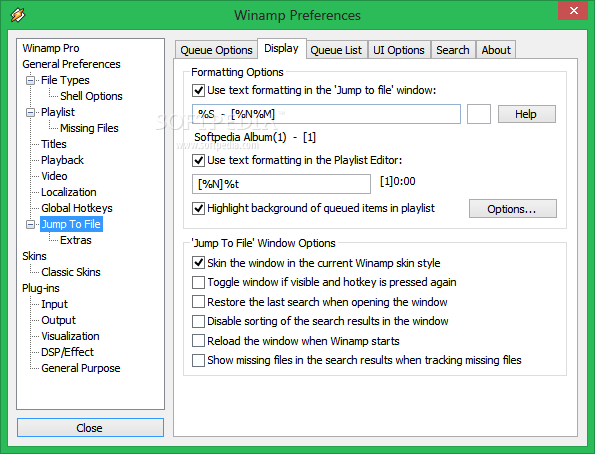Screen dimensions: 595x454
Task: Click the Playlist Editor format field
Action: click(x=282, y=184)
